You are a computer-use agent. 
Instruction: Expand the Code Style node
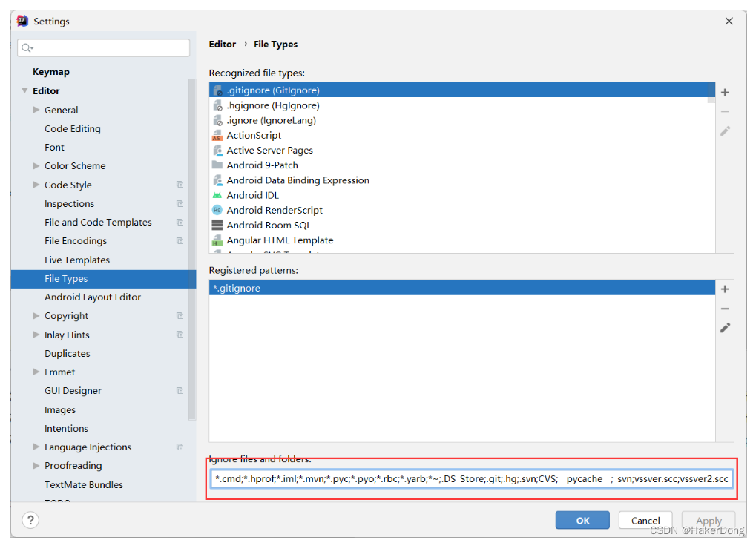36,185
